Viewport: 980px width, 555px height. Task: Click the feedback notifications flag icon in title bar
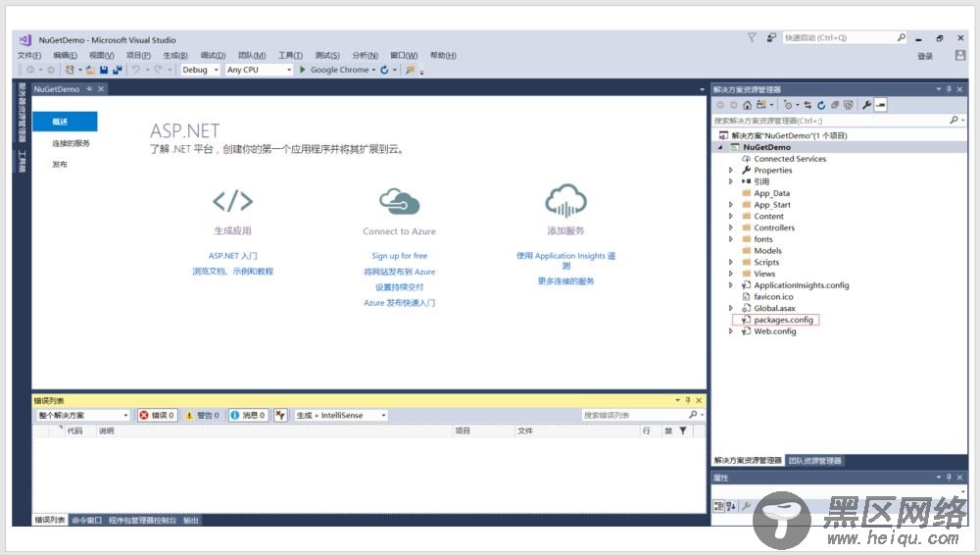pos(772,38)
